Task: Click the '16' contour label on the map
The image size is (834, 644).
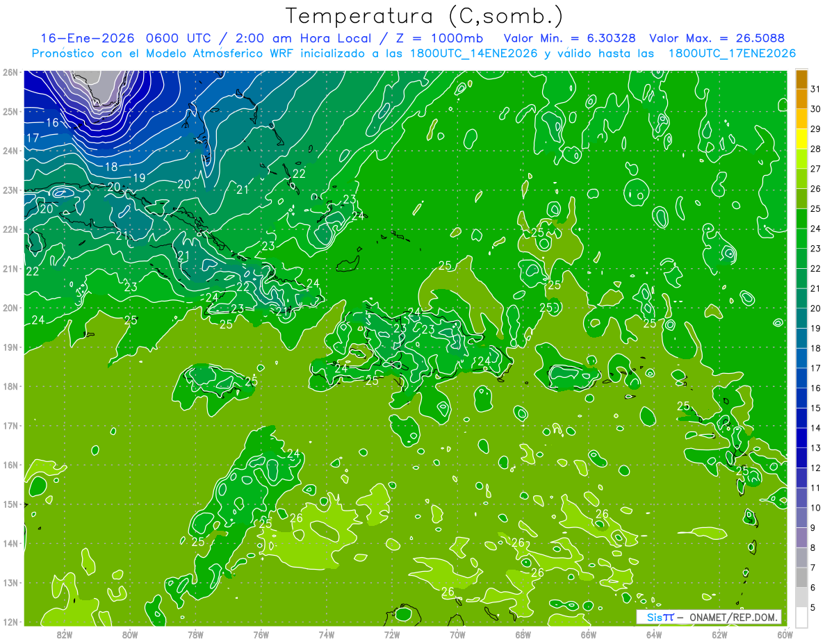Action: click(x=52, y=123)
